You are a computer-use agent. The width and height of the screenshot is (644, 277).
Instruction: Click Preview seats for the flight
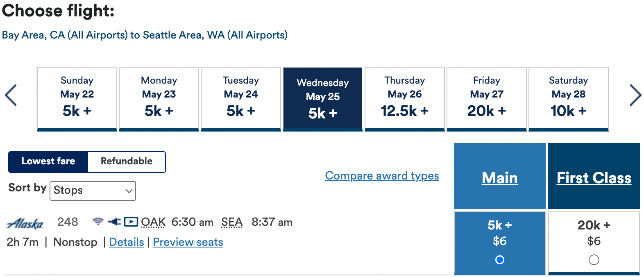click(188, 242)
